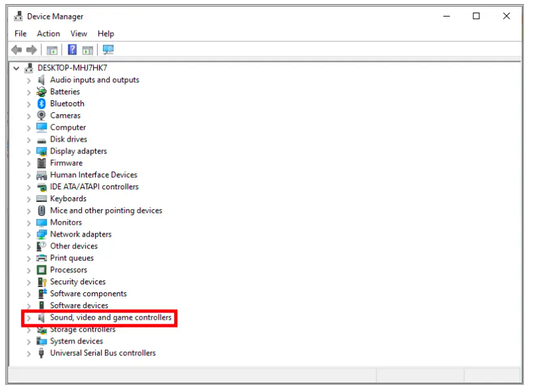Click the Computer monitor icon
Viewport: 559px width, 392px height.
tap(41, 127)
